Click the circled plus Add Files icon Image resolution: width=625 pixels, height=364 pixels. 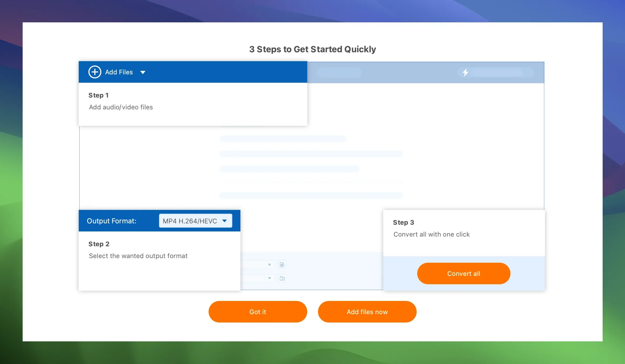point(95,72)
